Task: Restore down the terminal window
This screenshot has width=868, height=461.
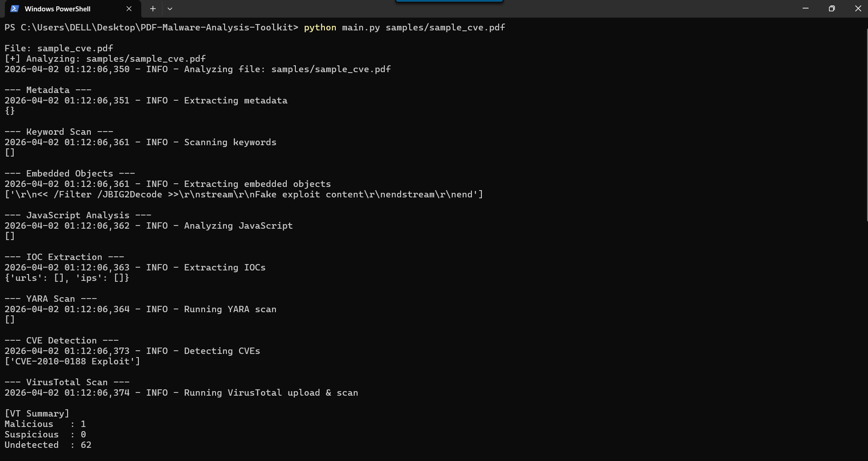Action: (x=832, y=9)
